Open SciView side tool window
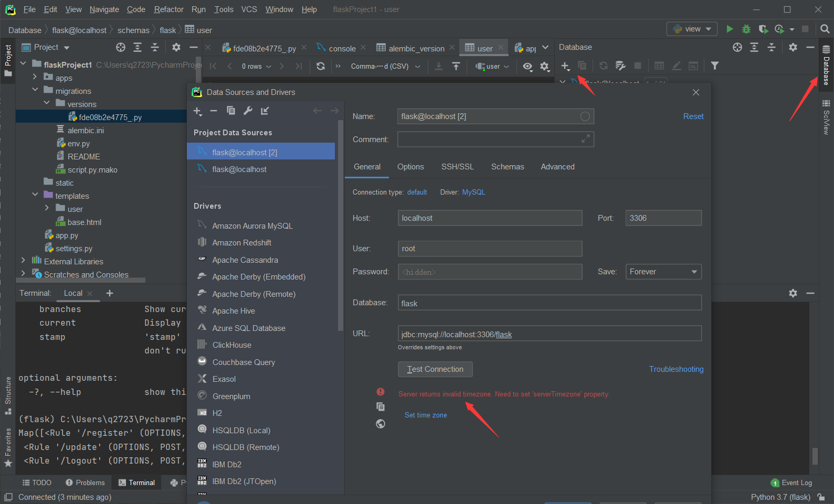834x504 pixels. pos(826,117)
